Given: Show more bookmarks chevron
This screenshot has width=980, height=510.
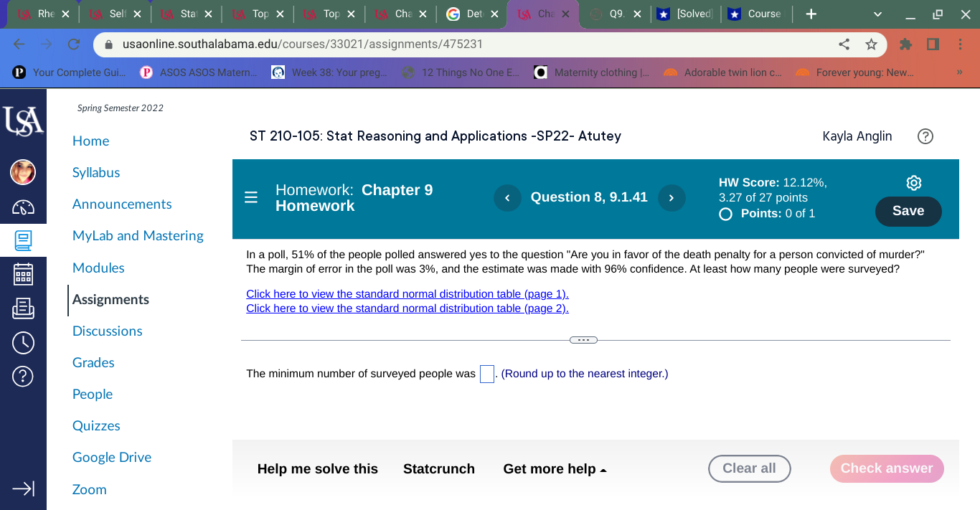Looking at the screenshot, I should click(958, 72).
